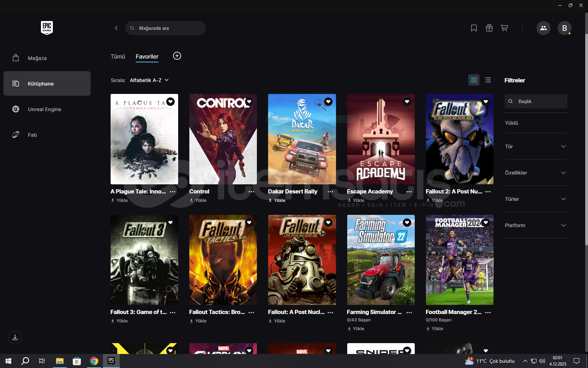
Task: Unfavorite Dakar Desert Rally heart
Action: 328,102
